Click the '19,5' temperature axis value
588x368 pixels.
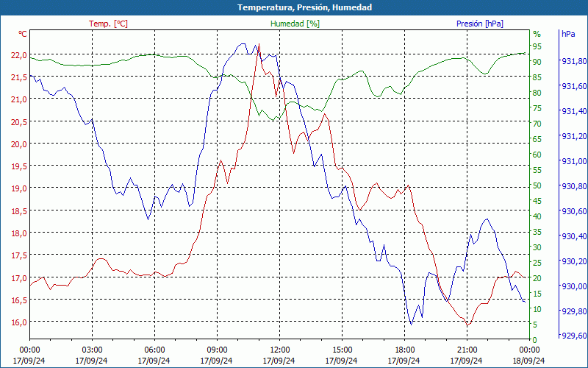click(x=19, y=166)
